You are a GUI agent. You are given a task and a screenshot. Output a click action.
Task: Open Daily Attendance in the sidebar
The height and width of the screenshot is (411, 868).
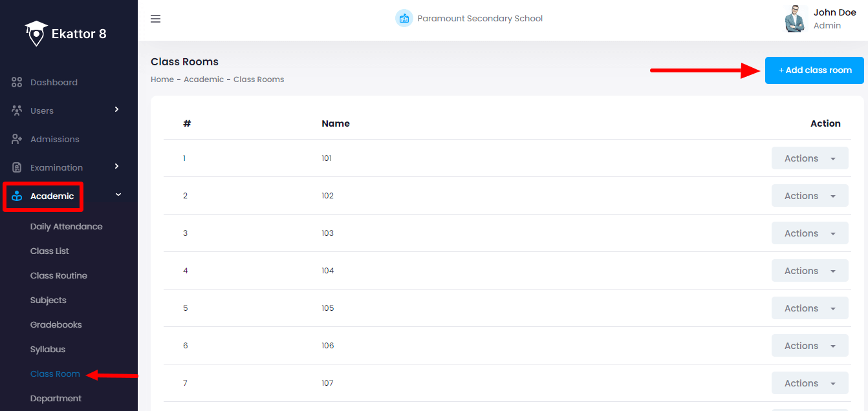point(66,227)
